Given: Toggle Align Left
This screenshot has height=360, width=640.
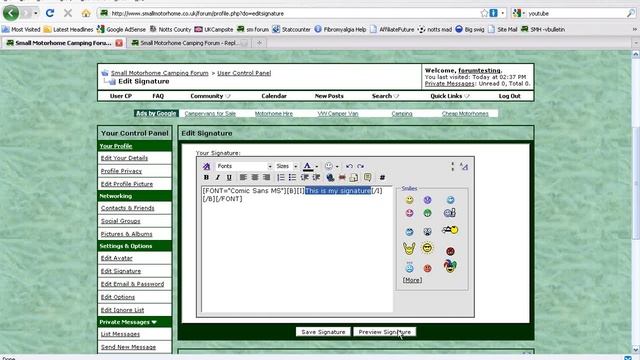Looking at the screenshot, I should pos(243,177).
